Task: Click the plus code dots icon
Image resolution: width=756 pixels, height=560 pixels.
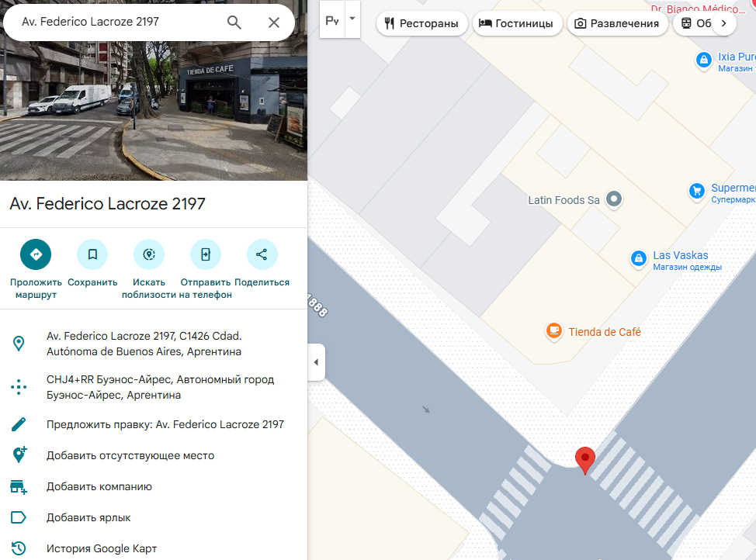Action: pyautogui.click(x=19, y=387)
